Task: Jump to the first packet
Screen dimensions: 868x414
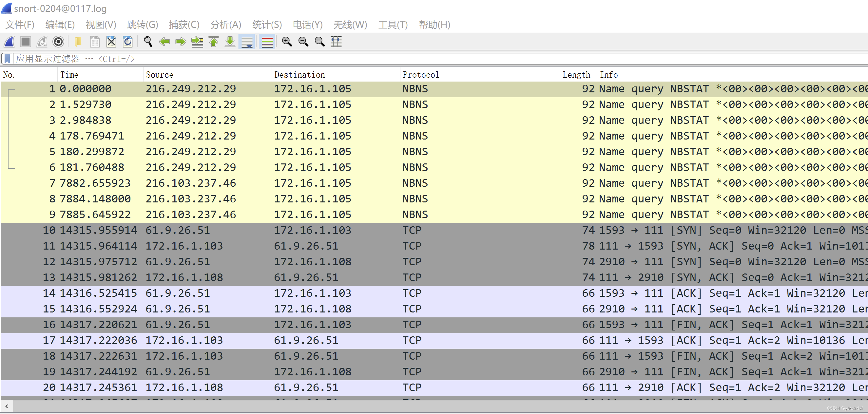Action: pyautogui.click(x=214, y=42)
